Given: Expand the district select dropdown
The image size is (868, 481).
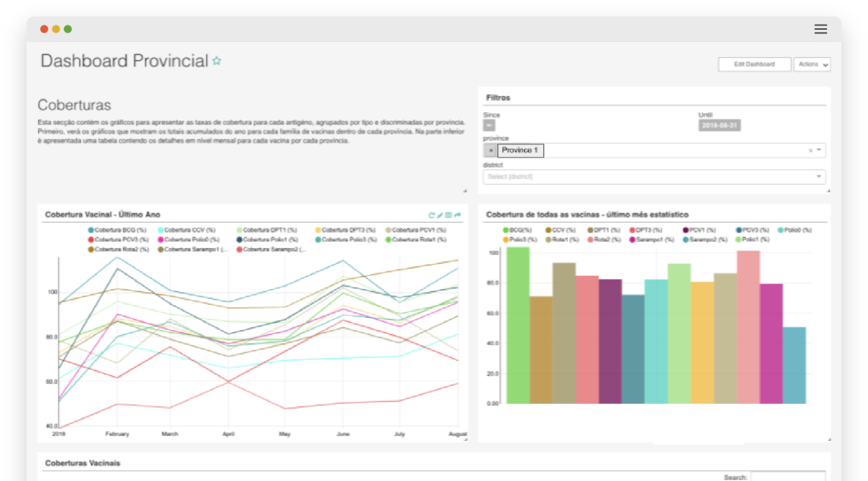Looking at the screenshot, I should pos(819,177).
